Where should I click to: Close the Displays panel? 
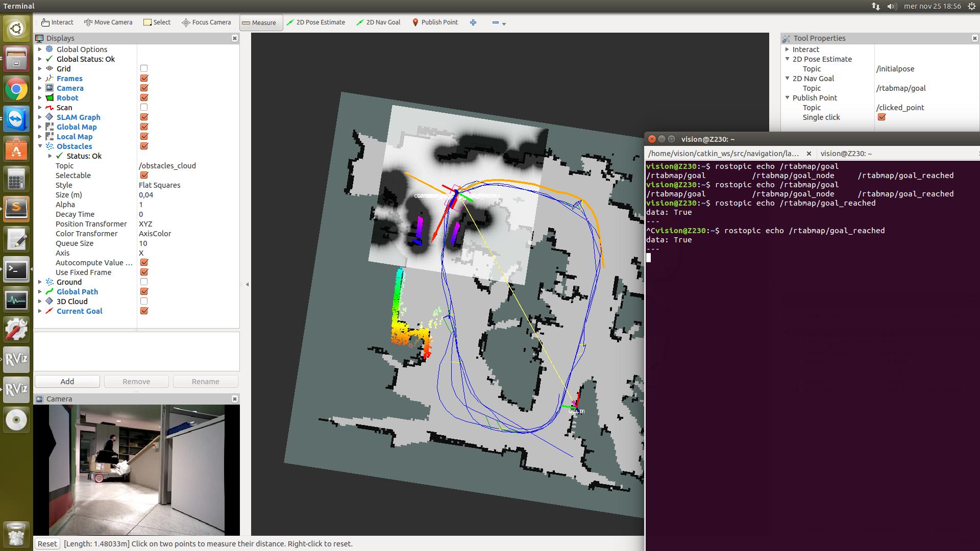tap(235, 38)
